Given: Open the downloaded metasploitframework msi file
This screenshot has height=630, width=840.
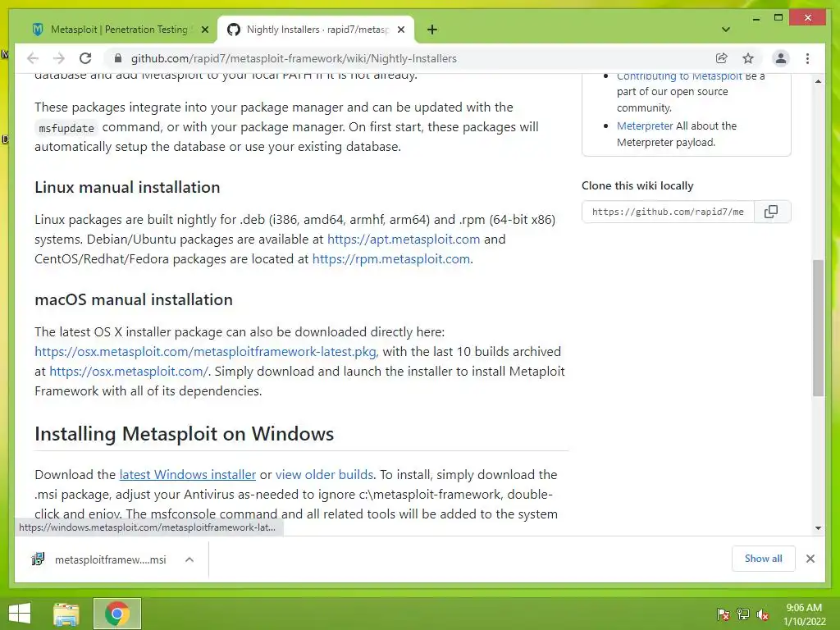Looking at the screenshot, I should [x=111, y=559].
